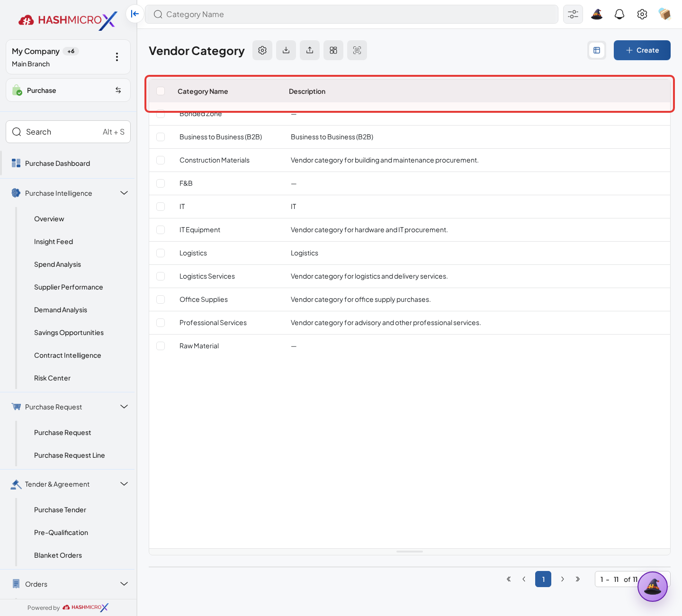The height and width of the screenshot is (616, 682).
Task: Switch to list view with the table icon
Action: 597,50
